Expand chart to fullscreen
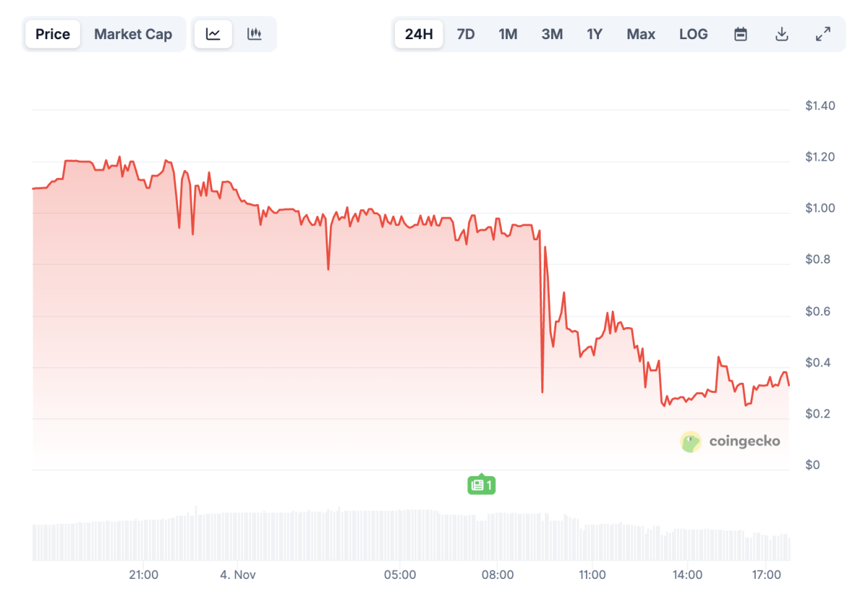 823,34
